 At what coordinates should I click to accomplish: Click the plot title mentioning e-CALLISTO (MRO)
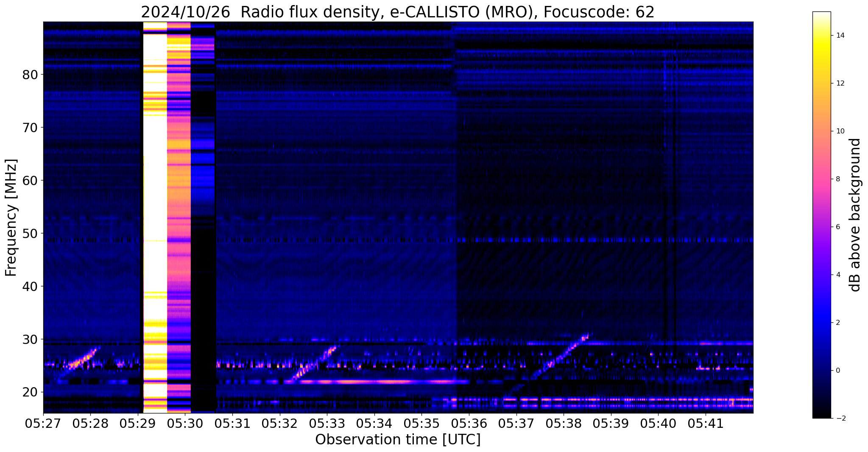398,12
